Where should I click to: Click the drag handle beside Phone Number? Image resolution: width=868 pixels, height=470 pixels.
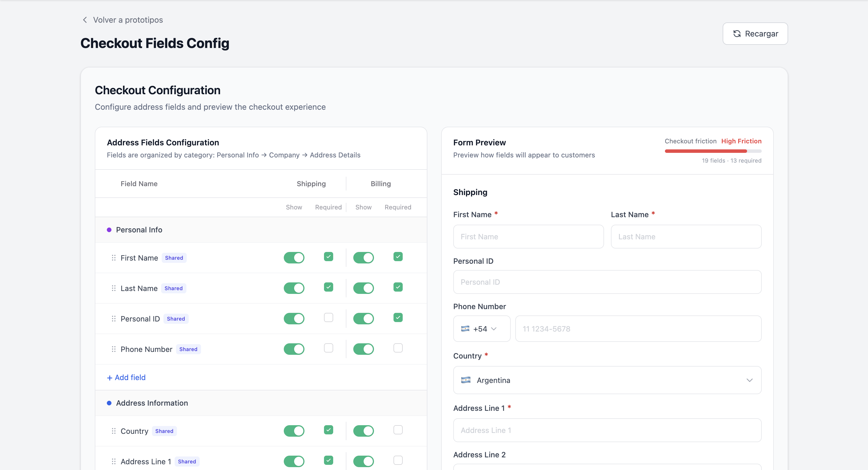(x=113, y=349)
